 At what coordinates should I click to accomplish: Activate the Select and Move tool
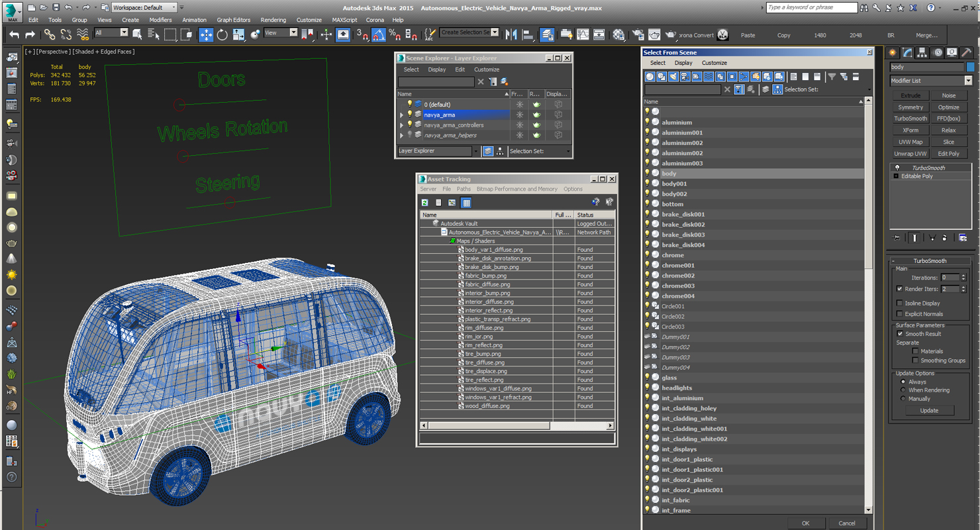coord(206,34)
